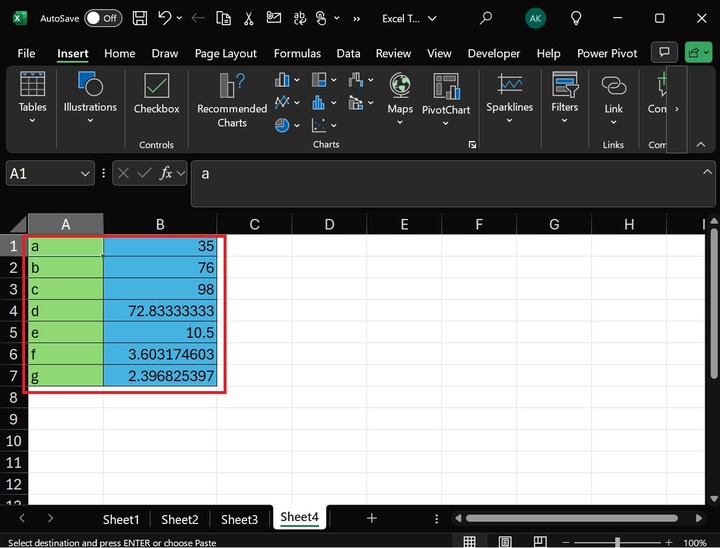
Task: Click the zoom slider in status bar
Action: click(x=620, y=542)
